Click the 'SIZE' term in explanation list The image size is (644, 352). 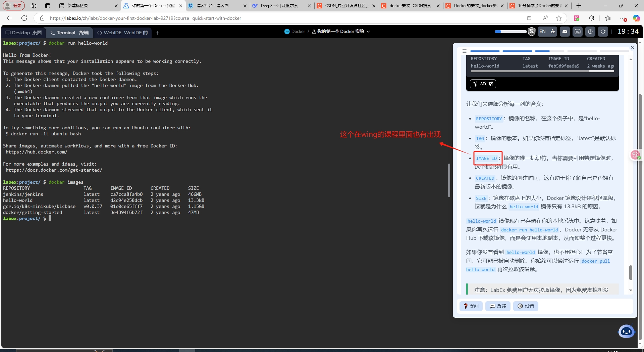(481, 198)
